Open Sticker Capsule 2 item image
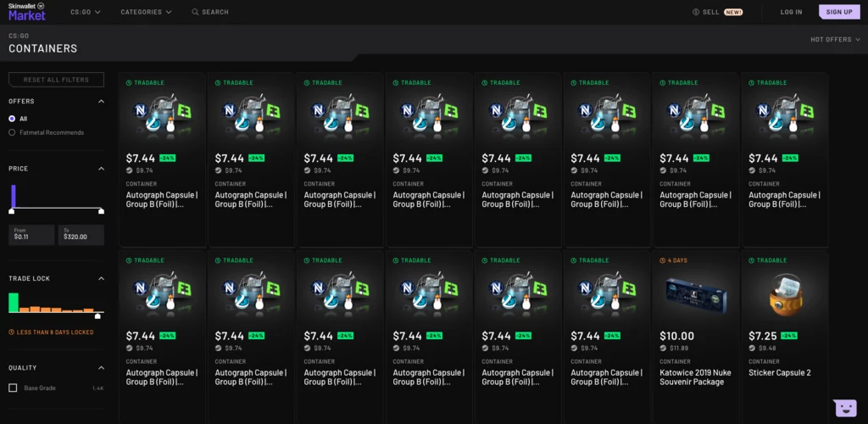 click(784, 295)
